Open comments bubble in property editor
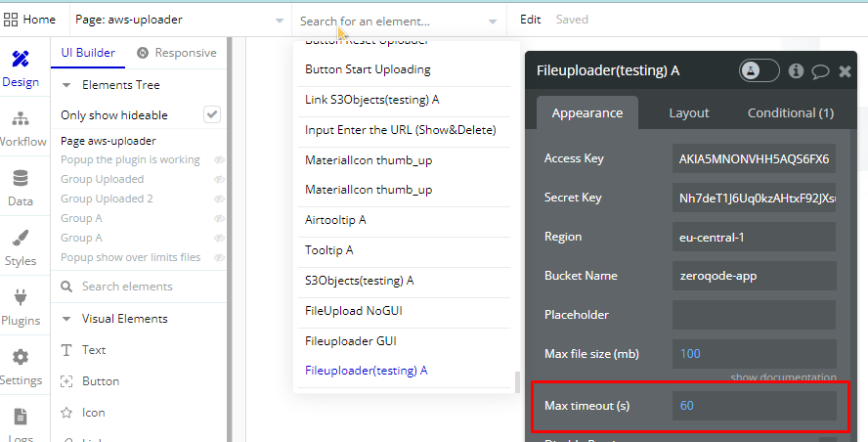868x442 pixels. 820,71
